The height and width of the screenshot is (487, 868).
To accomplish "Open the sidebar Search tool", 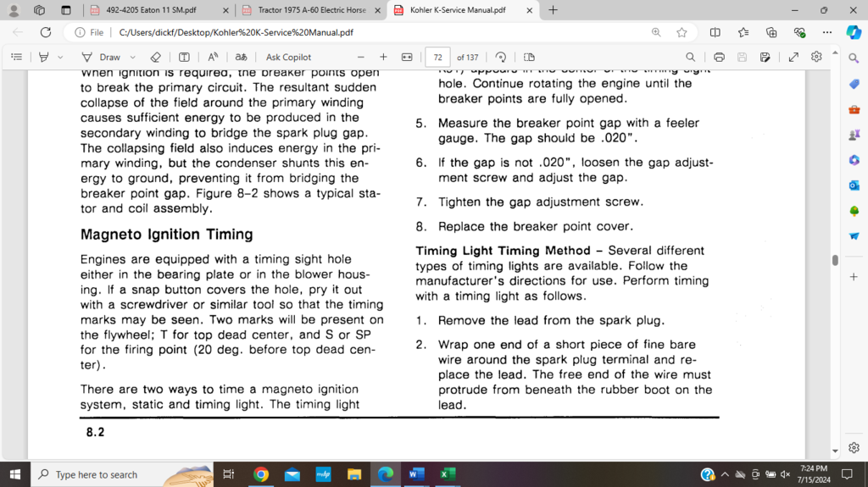I will pos(854,58).
